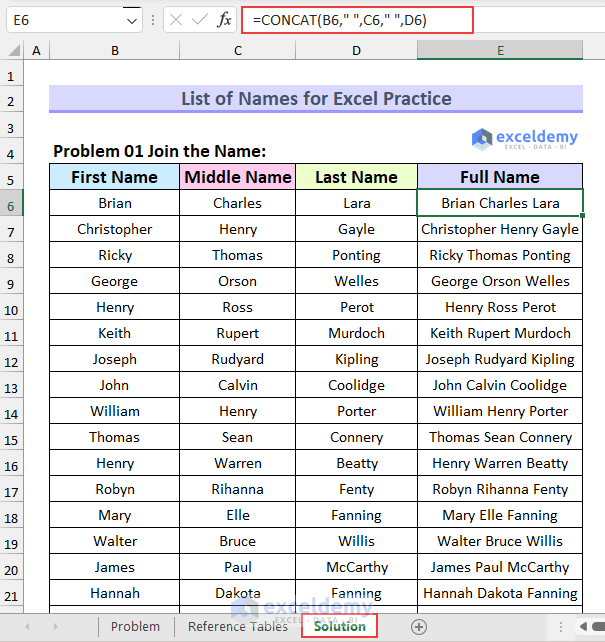Select first name cell 'Keith'
Screen dimensions: 605x642
[115, 333]
